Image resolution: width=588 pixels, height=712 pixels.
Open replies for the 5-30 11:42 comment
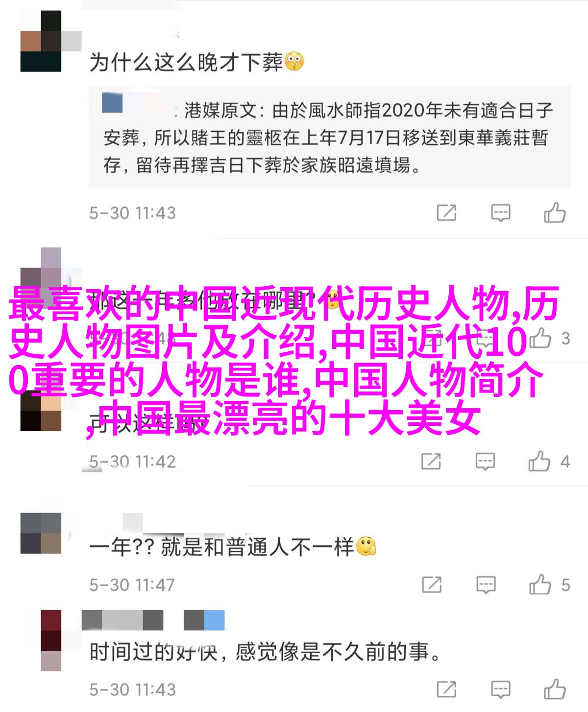pos(485,462)
